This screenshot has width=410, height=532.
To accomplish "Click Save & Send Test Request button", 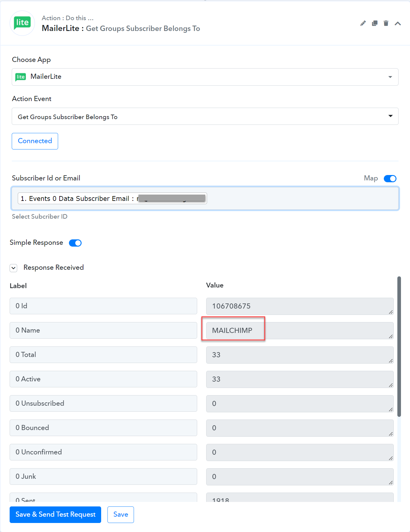I will (x=55, y=515).
